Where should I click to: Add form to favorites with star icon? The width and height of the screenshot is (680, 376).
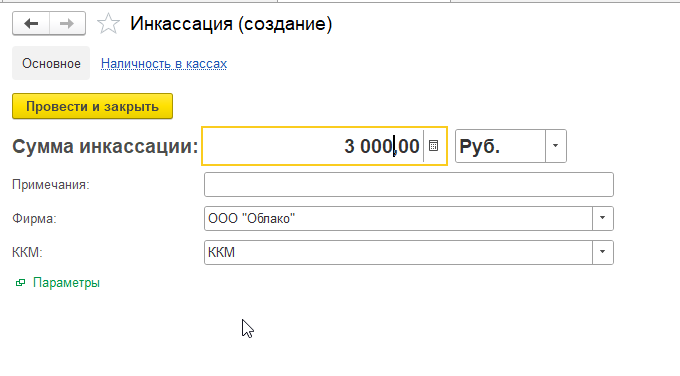(108, 24)
